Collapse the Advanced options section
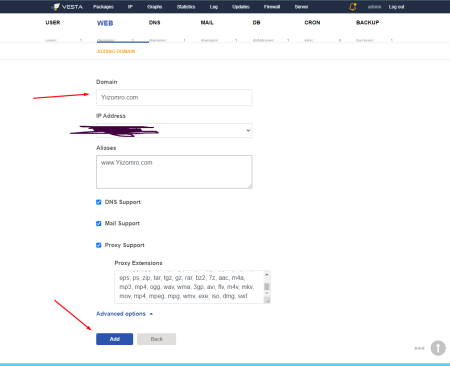450x366 pixels. pos(124,314)
